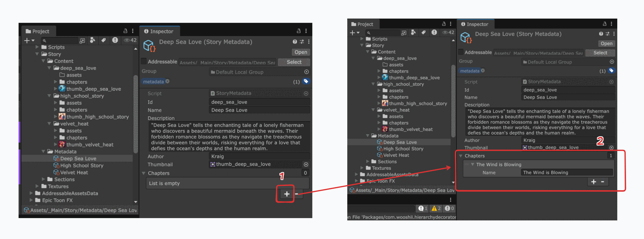644x239 pixels.
Task: Collapse the velvet_heat folder in left Project tree
Action: pos(49,123)
